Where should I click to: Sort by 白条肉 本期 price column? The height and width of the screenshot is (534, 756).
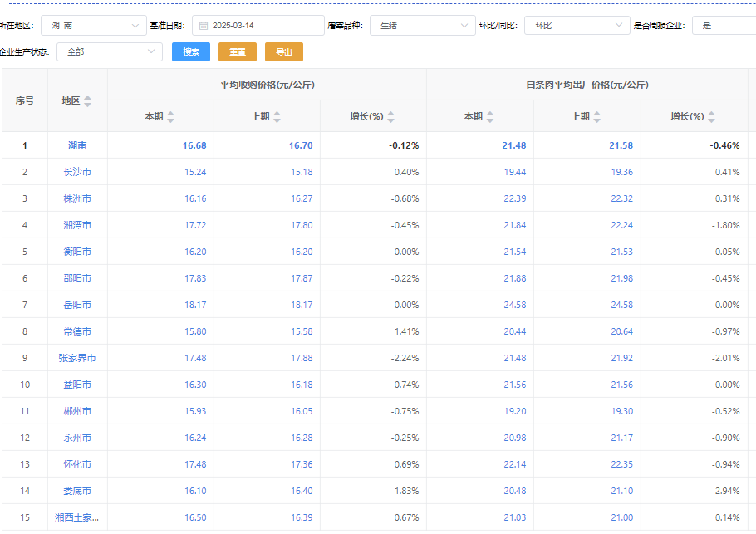click(x=490, y=117)
